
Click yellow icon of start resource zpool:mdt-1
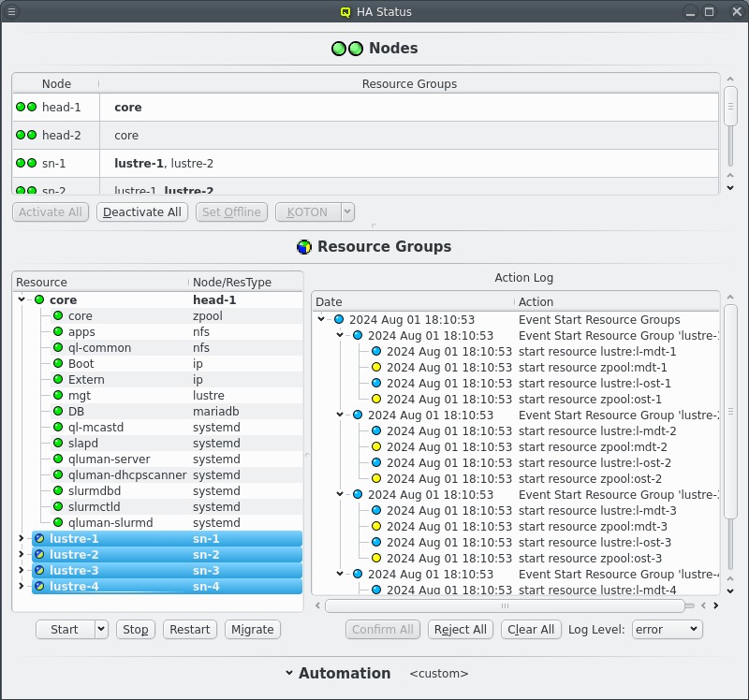(x=376, y=367)
